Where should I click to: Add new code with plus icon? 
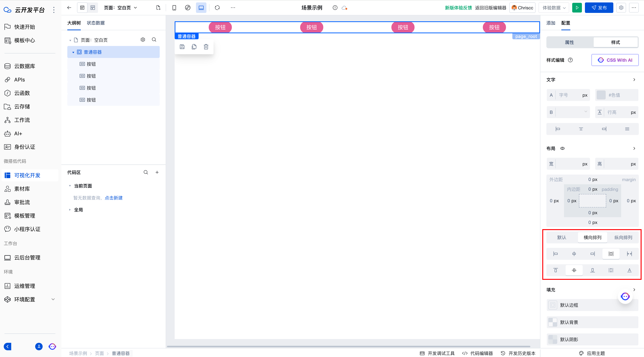pos(157,172)
